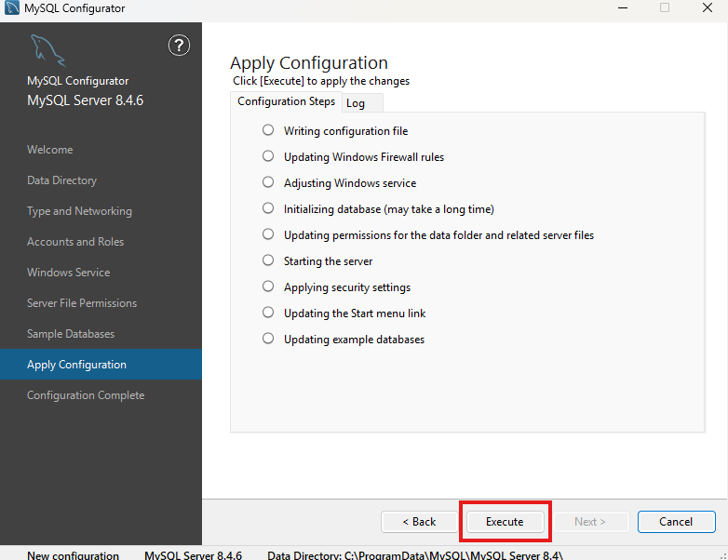
Task: Click 'Writing configuration file' step text
Action: click(346, 131)
